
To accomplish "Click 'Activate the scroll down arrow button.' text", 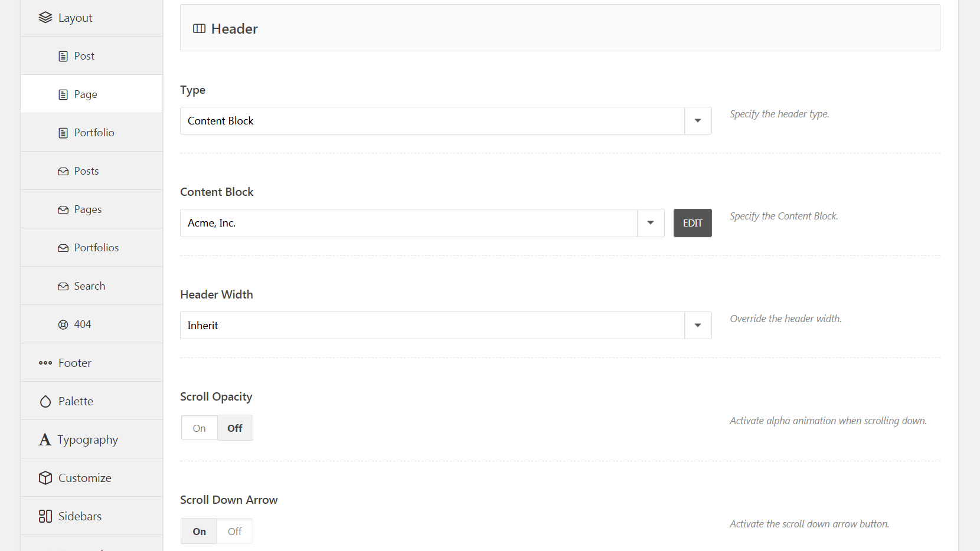I will tap(809, 524).
